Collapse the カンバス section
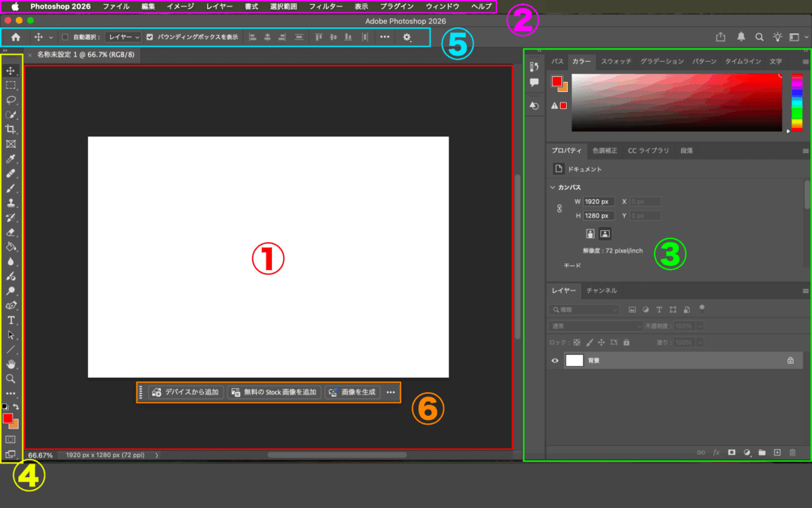 pos(552,187)
